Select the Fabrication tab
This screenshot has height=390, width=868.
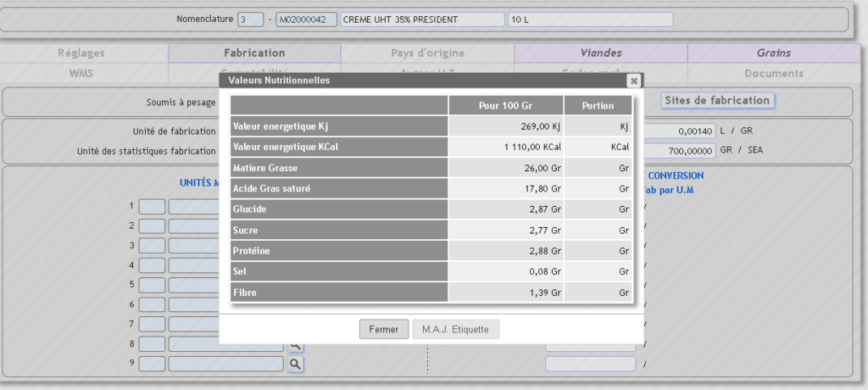pyautogui.click(x=254, y=53)
